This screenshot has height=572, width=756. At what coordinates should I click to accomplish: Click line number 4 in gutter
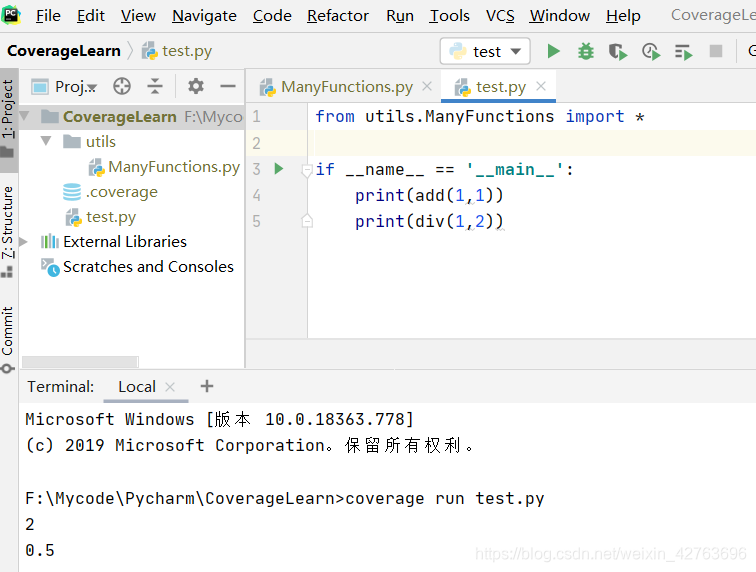pyautogui.click(x=256, y=195)
